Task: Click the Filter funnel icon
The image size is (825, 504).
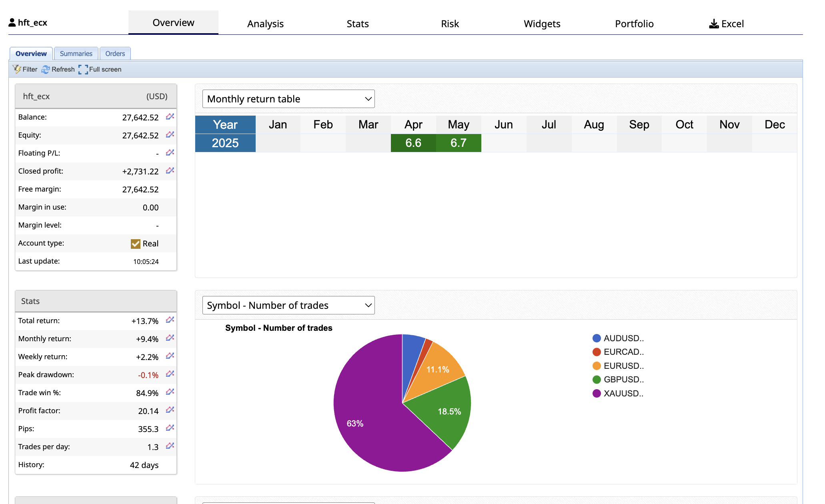Action: click(x=17, y=69)
